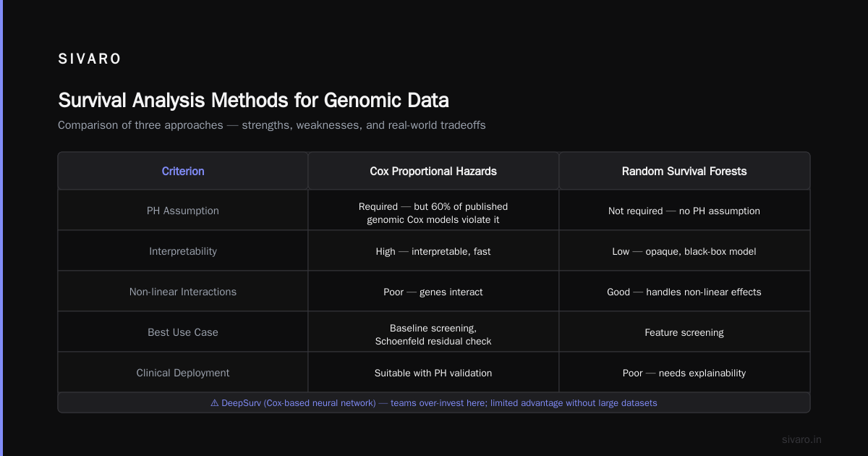Viewport: 868px width, 456px height.
Task: Click the DeepSurv warning footnote
Action: 434,402
